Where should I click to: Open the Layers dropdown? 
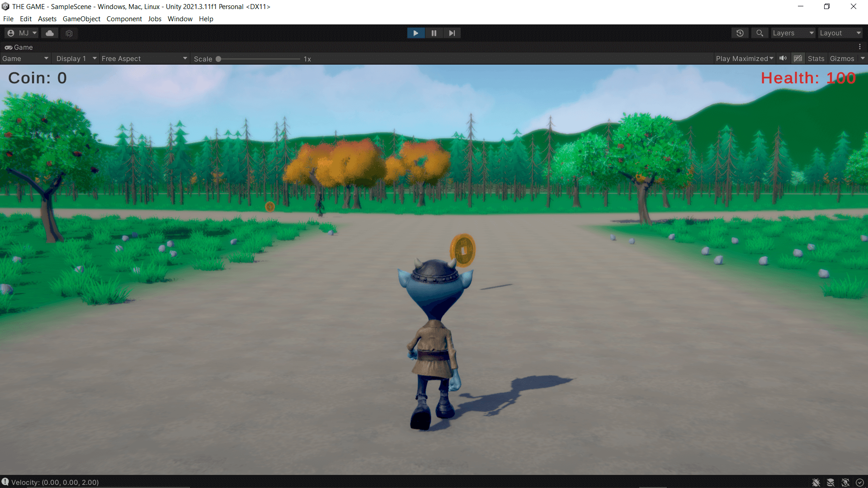[793, 33]
